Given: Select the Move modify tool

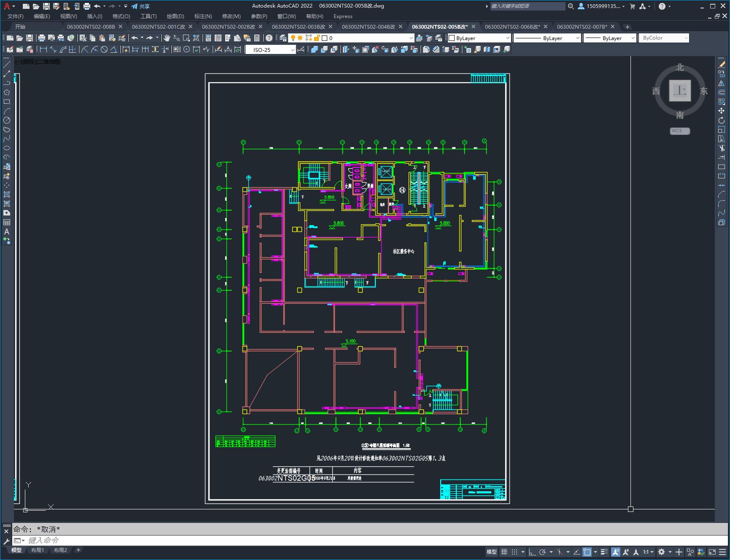Looking at the screenshot, I should pos(722,111).
